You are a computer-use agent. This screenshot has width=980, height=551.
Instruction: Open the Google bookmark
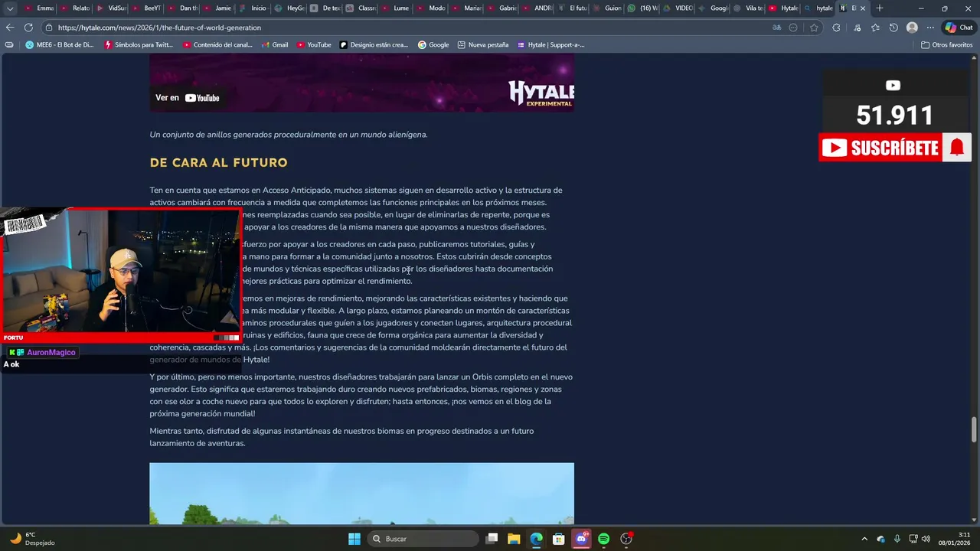click(433, 44)
